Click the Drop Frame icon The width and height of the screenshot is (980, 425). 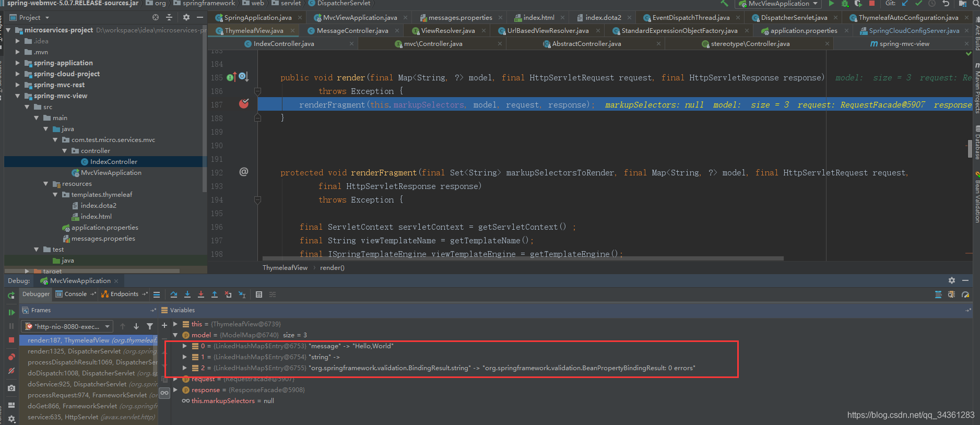point(228,294)
